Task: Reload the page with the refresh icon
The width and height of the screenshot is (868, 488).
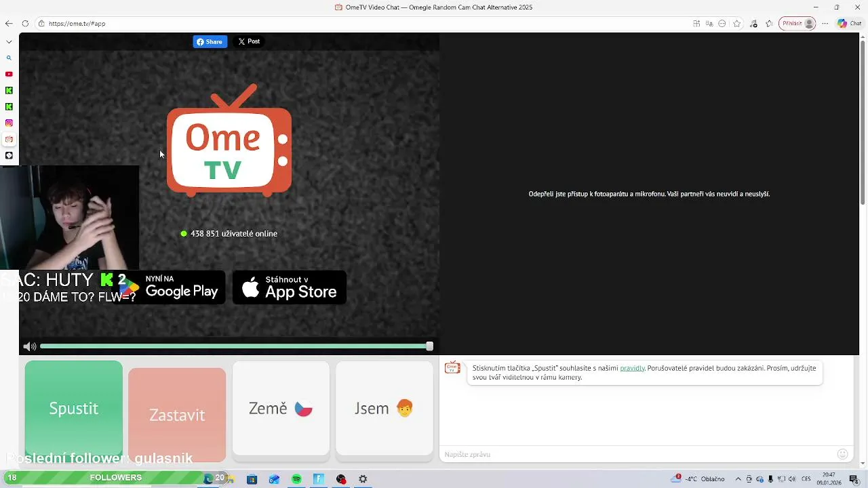Action: point(25,23)
